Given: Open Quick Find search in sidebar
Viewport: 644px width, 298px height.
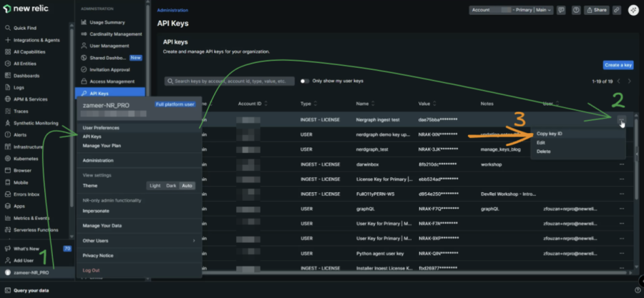Looking at the screenshot, I should click(24, 29).
